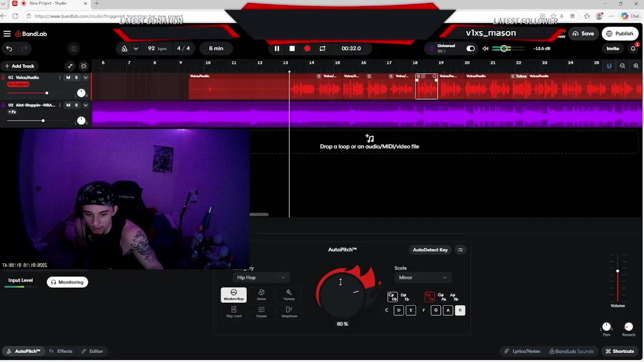The height and width of the screenshot is (362, 644).
Task: Pause playback
Action: (277, 48)
